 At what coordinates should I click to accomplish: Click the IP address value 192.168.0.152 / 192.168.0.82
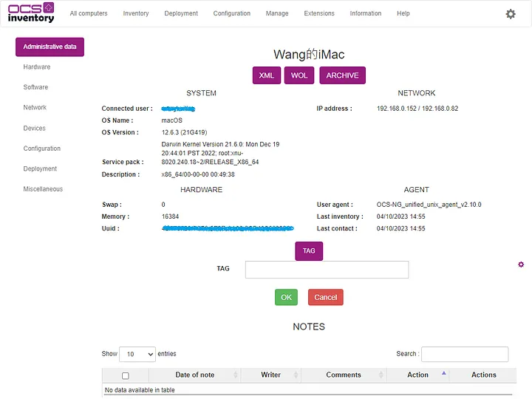click(x=417, y=109)
